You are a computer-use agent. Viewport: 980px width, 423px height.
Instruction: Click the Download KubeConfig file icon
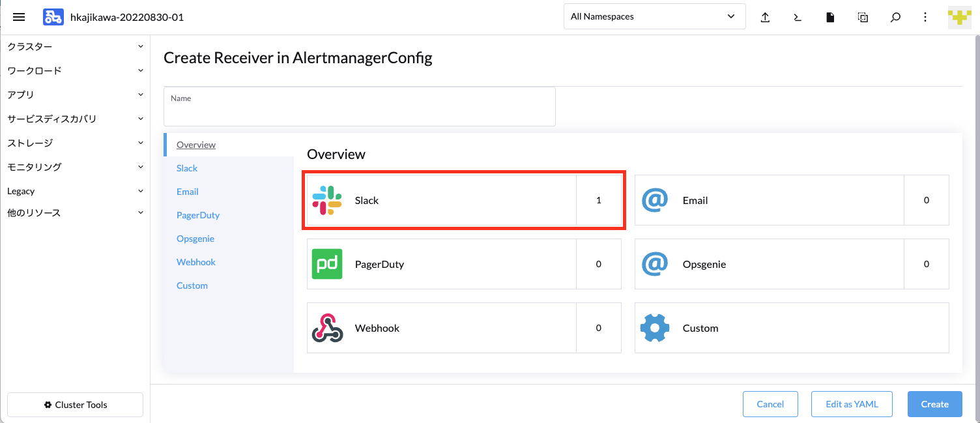point(830,18)
